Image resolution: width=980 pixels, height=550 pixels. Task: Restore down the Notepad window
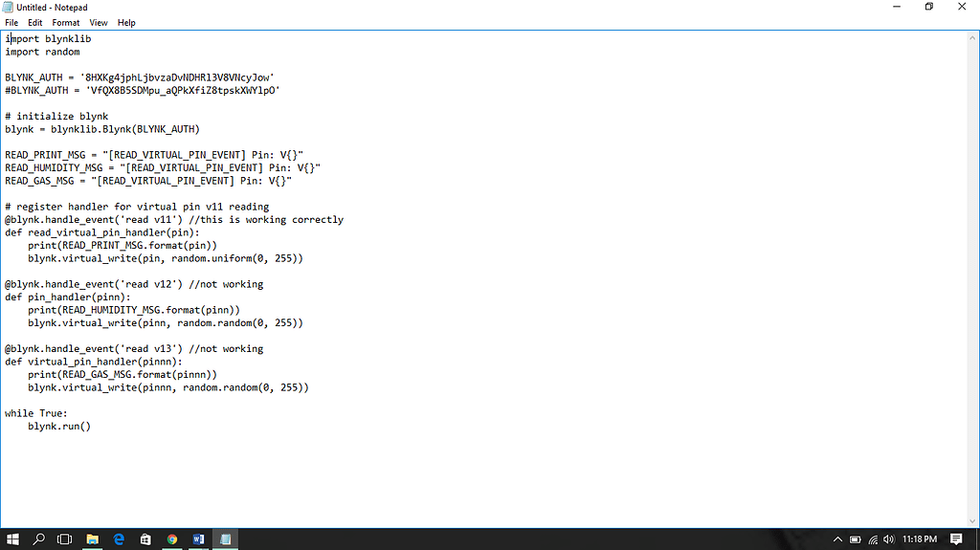[928, 7]
